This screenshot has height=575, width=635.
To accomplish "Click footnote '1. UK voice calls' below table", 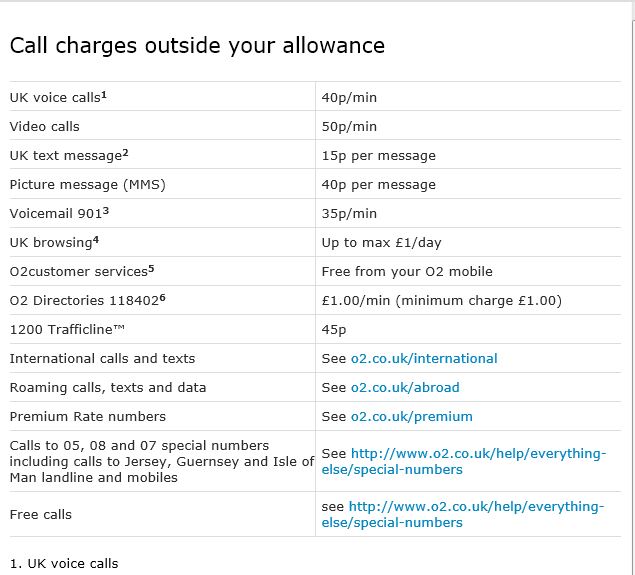I will [x=63, y=563].
